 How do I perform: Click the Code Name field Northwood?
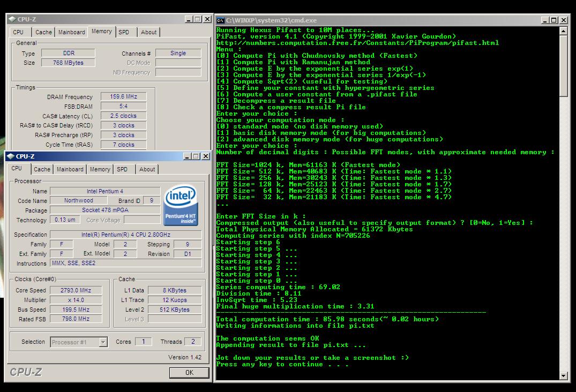click(79, 200)
